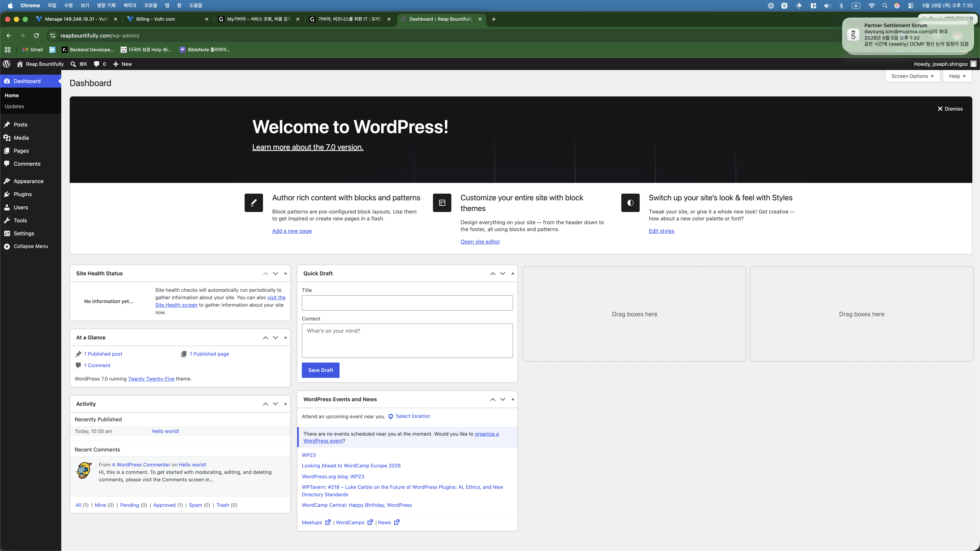980x551 pixels.
Task: Dismiss the Welcome to WordPress panel
Action: point(950,109)
